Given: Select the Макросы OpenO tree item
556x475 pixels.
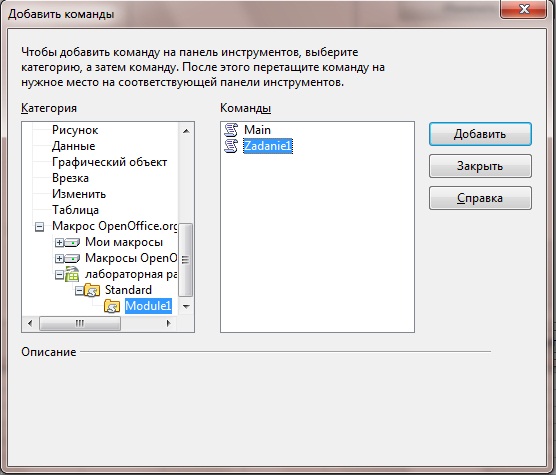Looking at the screenshot, I should click(131, 258).
